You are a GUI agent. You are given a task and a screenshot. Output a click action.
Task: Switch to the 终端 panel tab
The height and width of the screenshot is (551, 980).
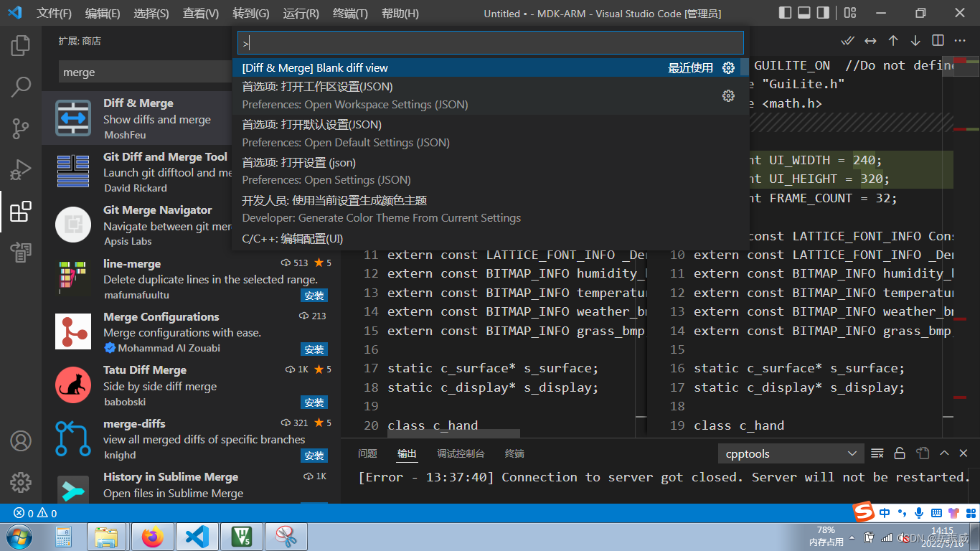(x=514, y=453)
